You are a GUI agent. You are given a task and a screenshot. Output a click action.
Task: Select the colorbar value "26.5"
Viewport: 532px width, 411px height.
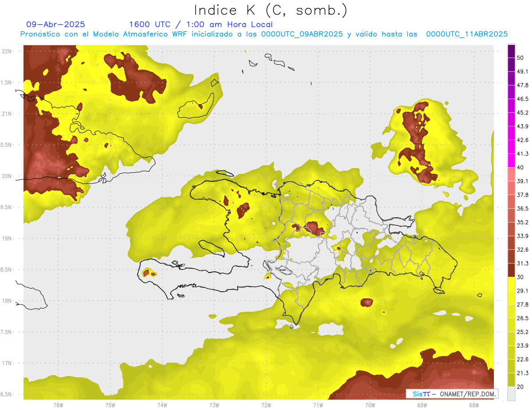tap(523, 318)
